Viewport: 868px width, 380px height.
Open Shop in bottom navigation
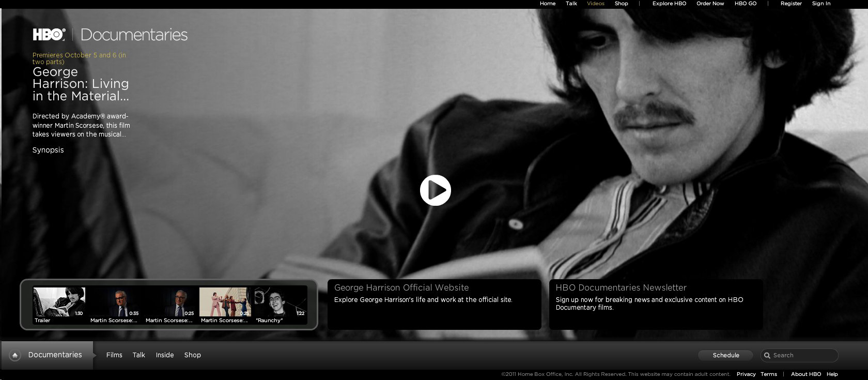[x=192, y=355]
